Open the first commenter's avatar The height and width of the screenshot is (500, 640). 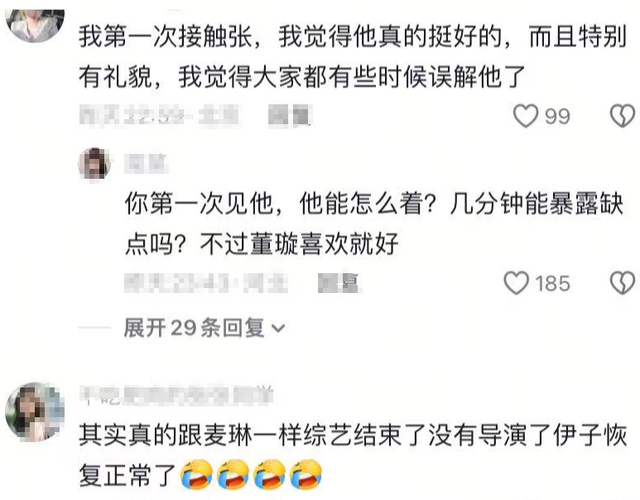click(x=35, y=24)
